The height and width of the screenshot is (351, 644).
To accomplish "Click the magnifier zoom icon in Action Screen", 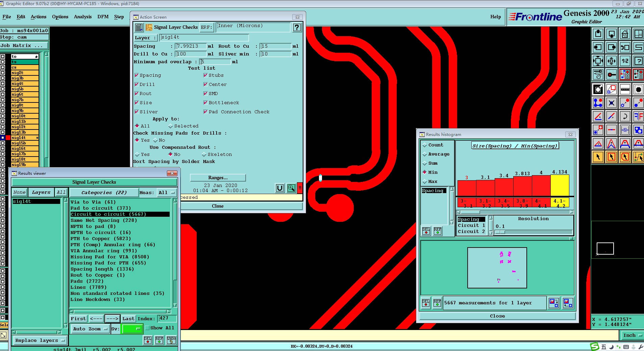I will [291, 188].
